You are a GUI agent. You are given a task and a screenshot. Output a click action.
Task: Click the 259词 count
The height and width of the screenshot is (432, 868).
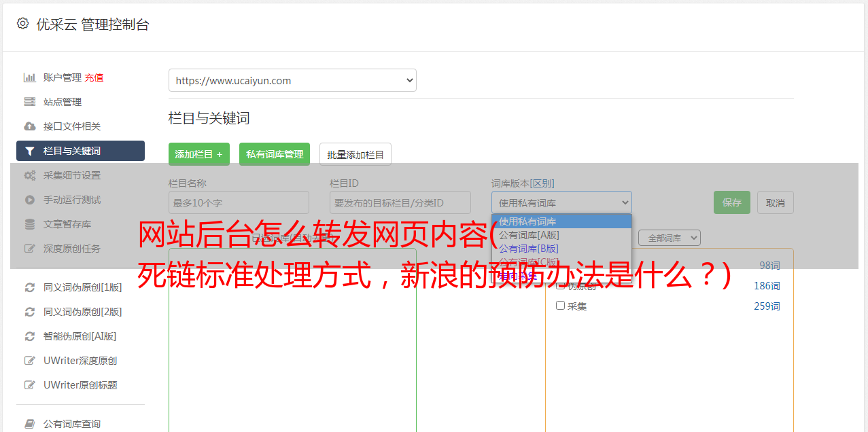point(767,306)
